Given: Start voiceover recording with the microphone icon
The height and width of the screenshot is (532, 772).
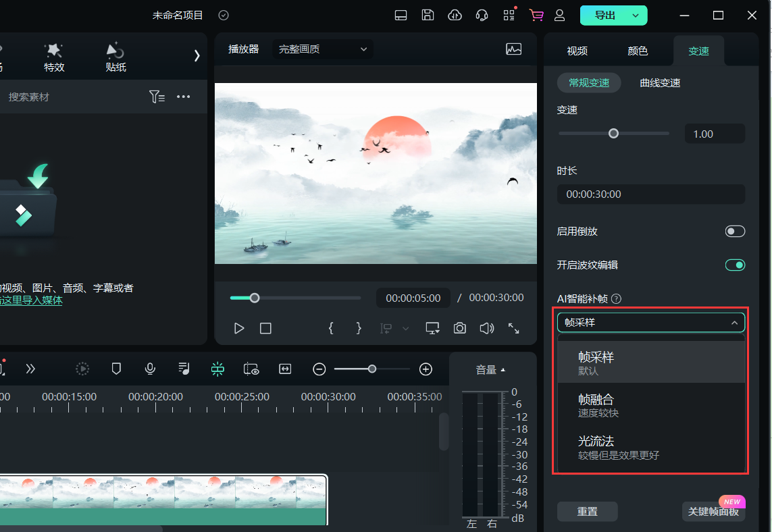Looking at the screenshot, I should [150, 369].
